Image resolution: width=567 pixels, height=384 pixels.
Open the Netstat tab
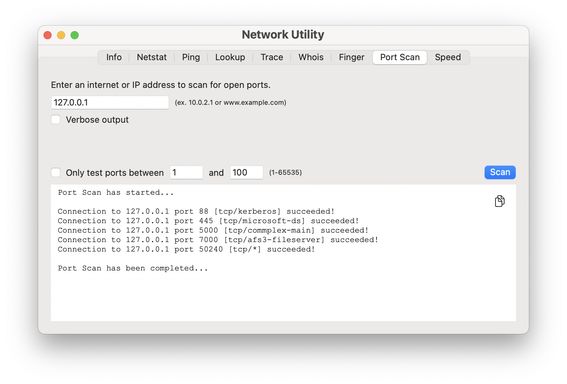point(152,57)
